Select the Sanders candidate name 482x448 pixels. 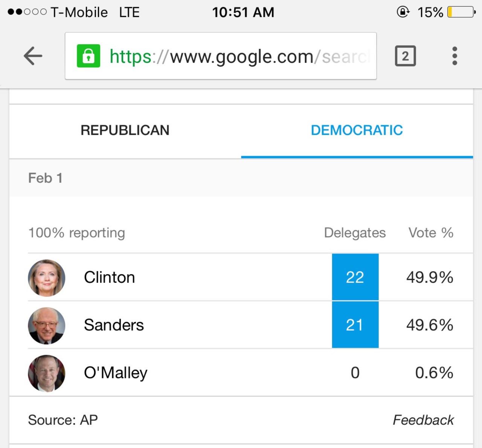[114, 325]
